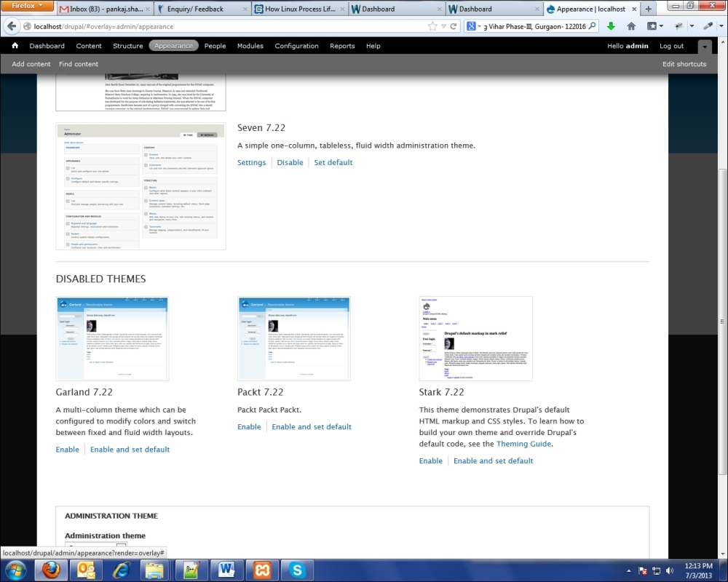Open the Administration theme select box
This screenshot has height=582, width=728.
(x=95, y=546)
